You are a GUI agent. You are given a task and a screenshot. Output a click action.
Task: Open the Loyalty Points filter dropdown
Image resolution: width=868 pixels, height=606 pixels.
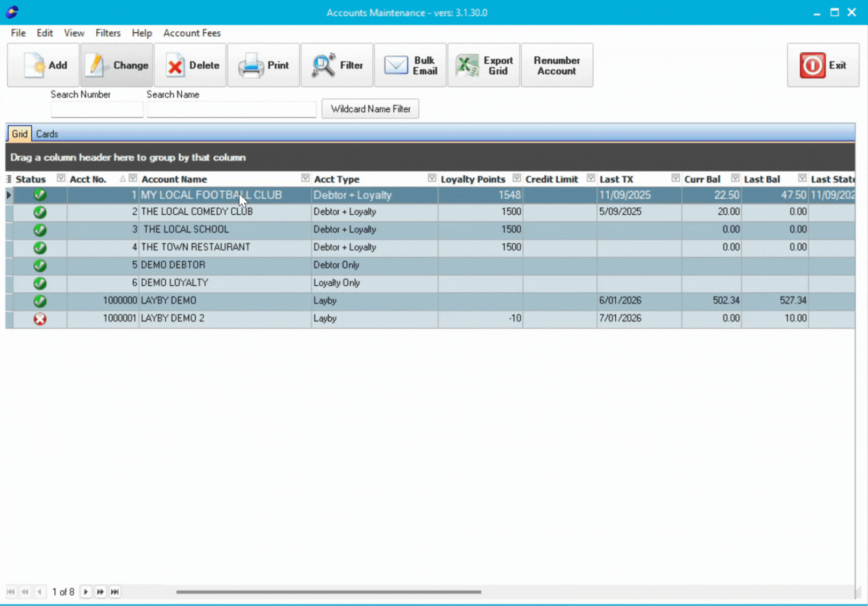516,177
